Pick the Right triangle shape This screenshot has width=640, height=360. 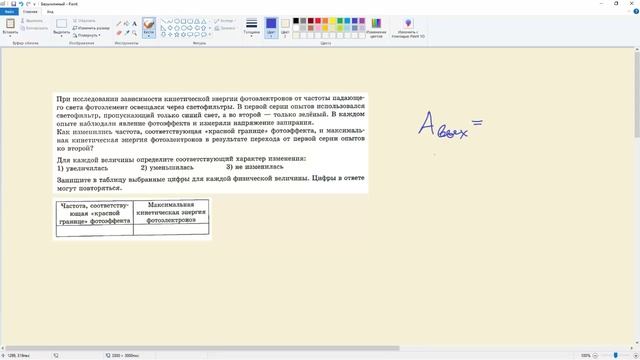[x=163, y=28]
